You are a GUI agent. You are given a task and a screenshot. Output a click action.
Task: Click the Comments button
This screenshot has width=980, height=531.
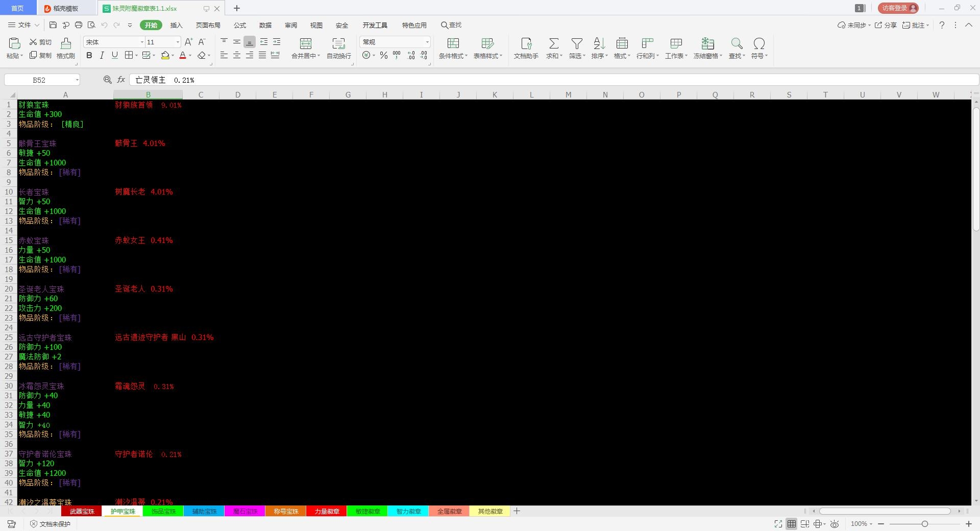(916, 25)
